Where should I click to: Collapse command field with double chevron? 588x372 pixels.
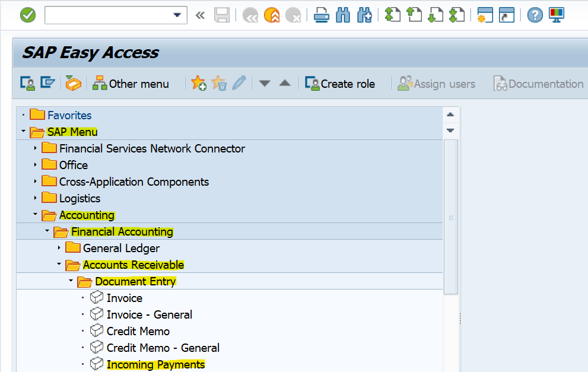[x=200, y=15]
